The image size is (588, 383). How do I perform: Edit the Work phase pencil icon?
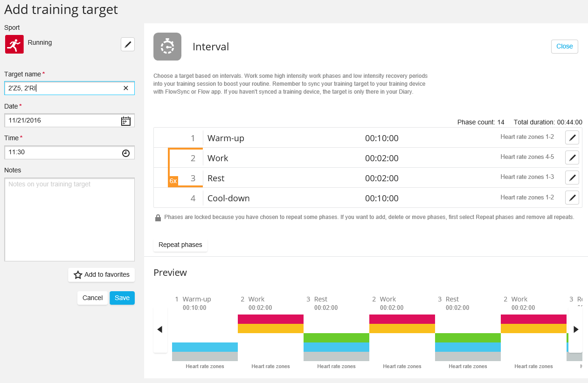pos(572,157)
